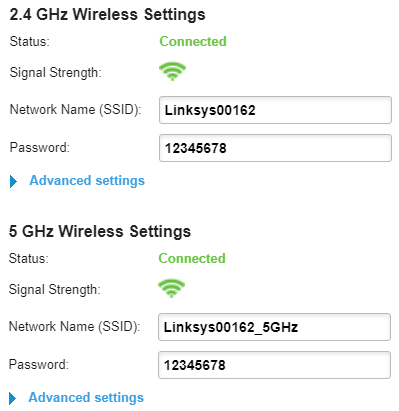399x411 pixels.
Task: Click the 5 GHz Password label
Action: click(39, 364)
